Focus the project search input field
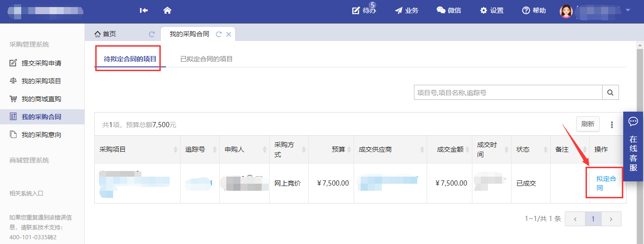This screenshot has height=244, width=644. tap(508, 93)
